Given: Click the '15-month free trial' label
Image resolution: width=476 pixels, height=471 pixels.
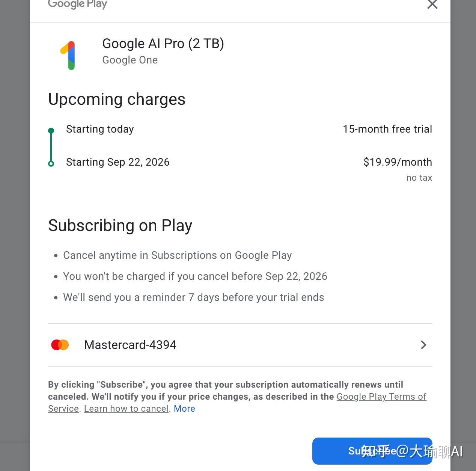Looking at the screenshot, I should [x=387, y=129].
